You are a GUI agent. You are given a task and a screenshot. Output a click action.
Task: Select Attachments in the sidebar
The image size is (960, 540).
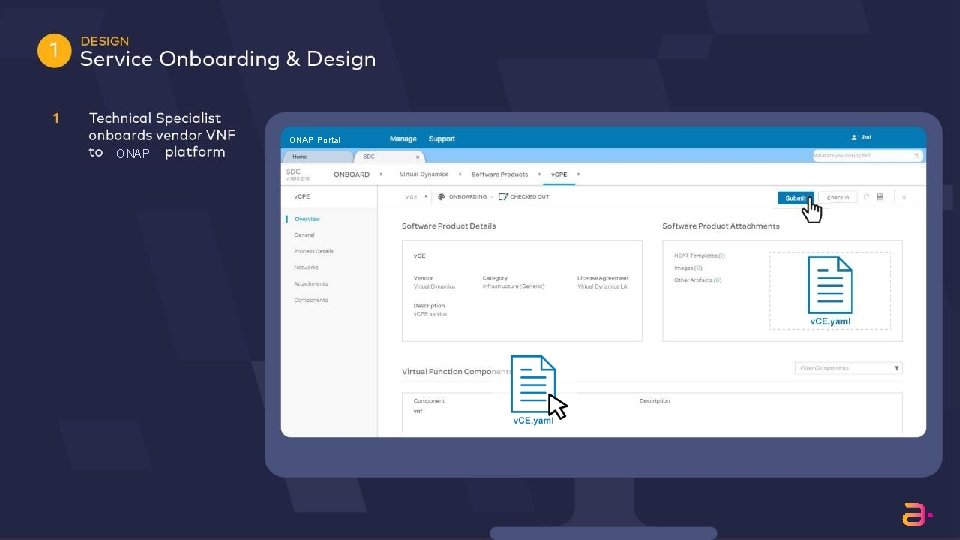pos(311,284)
